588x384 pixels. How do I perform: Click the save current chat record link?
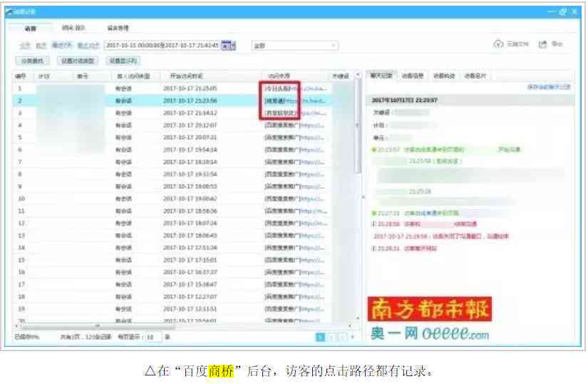click(549, 87)
